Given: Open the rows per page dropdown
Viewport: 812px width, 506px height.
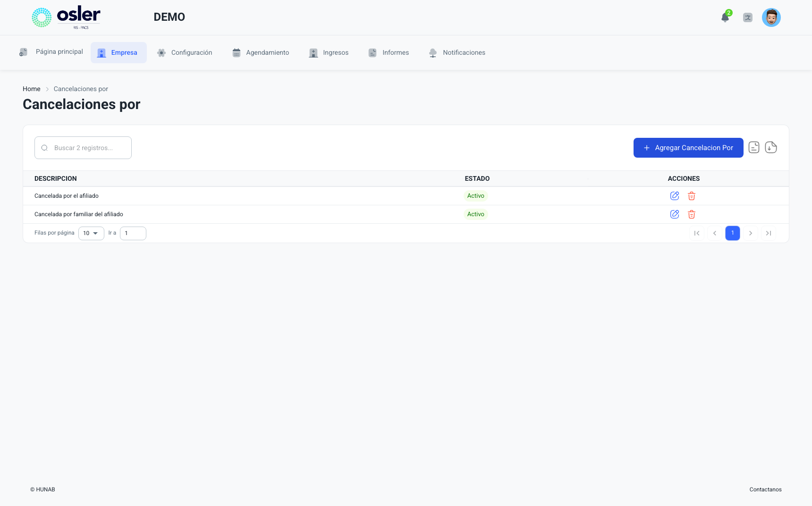Looking at the screenshot, I should pyautogui.click(x=91, y=233).
